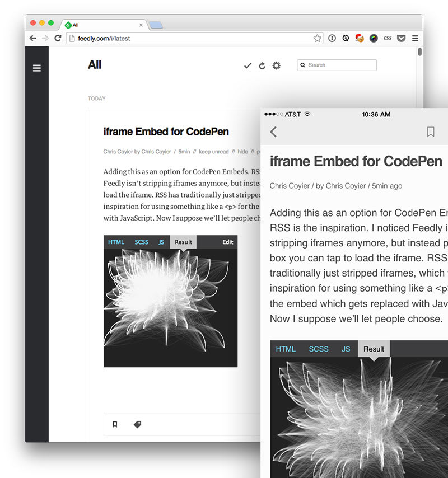Image resolution: width=448 pixels, height=478 pixels.
Task: Save the article with the bookmark icon
Action: (x=115, y=424)
